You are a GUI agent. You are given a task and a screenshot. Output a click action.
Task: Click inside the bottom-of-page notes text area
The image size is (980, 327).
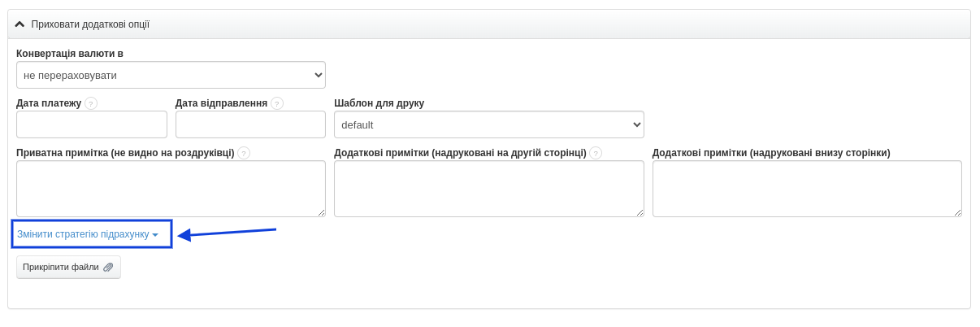click(x=807, y=188)
